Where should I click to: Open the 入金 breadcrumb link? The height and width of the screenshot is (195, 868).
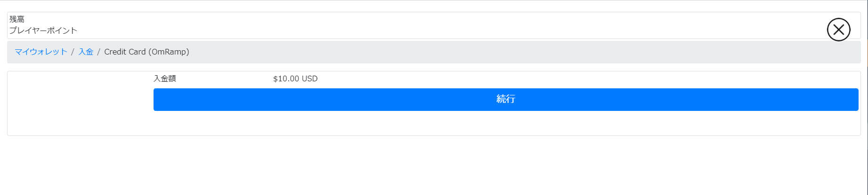click(x=86, y=52)
